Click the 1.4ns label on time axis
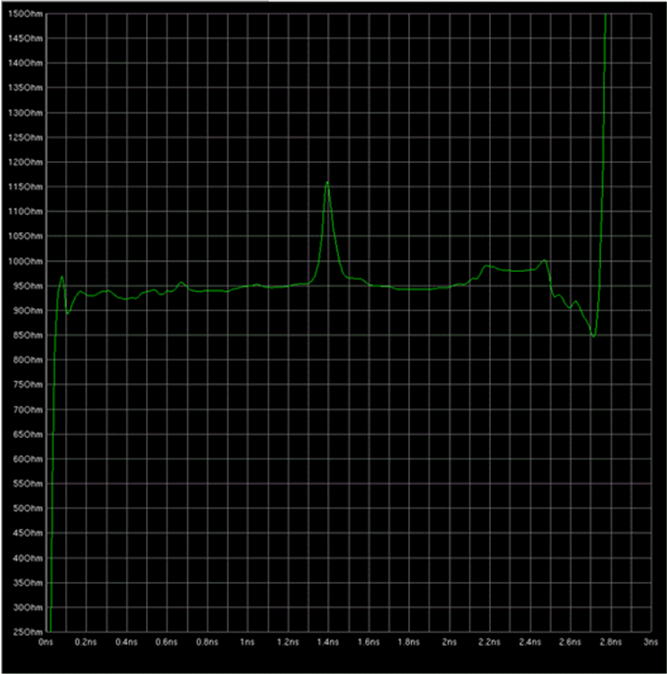667x674 pixels. pos(328,642)
